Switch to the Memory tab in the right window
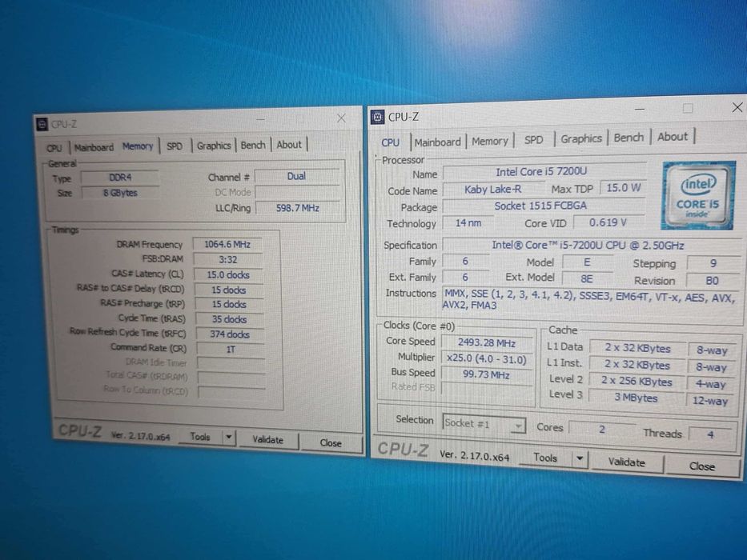 [x=490, y=141]
